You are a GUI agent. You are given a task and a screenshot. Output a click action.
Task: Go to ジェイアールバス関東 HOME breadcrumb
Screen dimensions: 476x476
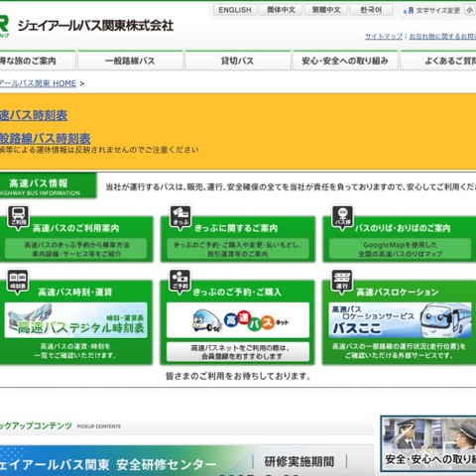click(x=38, y=83)
